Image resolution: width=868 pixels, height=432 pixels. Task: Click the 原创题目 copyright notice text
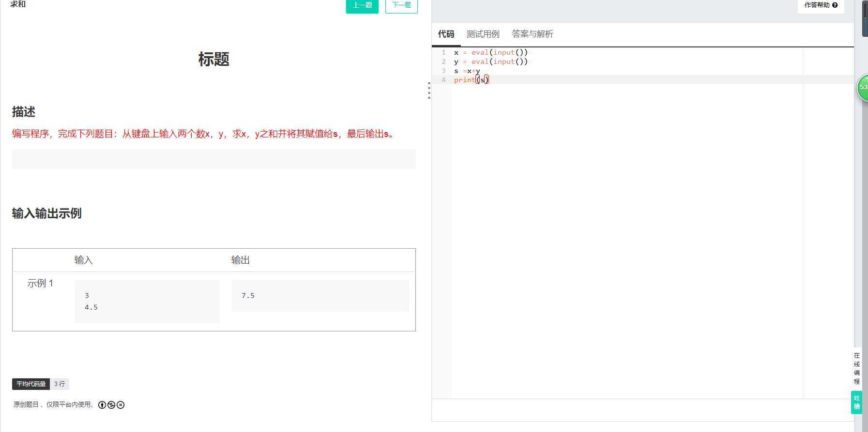coord(53,404)
